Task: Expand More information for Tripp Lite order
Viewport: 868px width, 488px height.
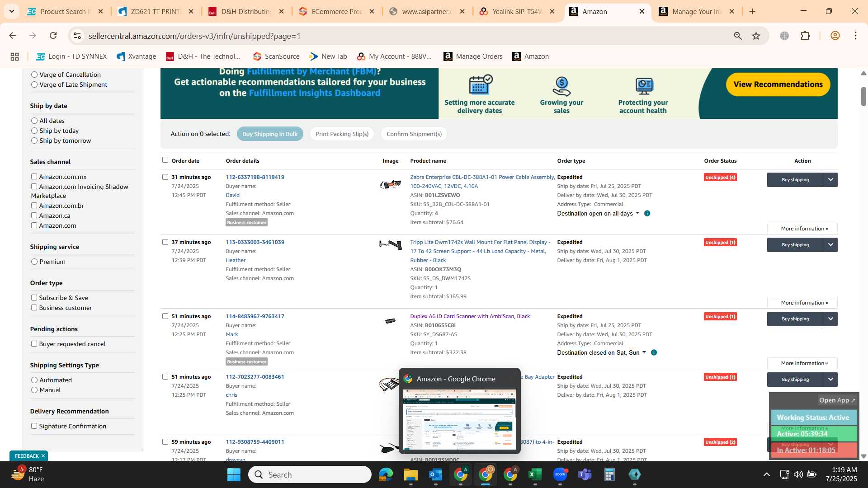Action: (x=802, y=303)
